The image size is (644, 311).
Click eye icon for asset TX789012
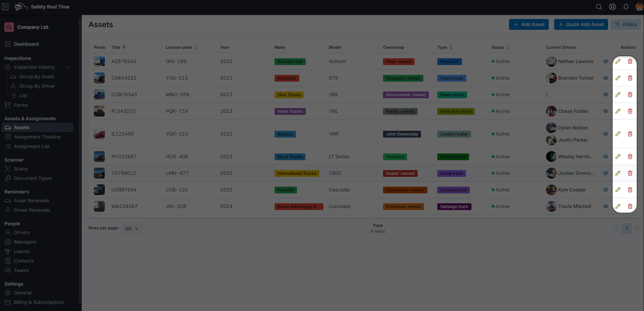(x=606, y=173)
